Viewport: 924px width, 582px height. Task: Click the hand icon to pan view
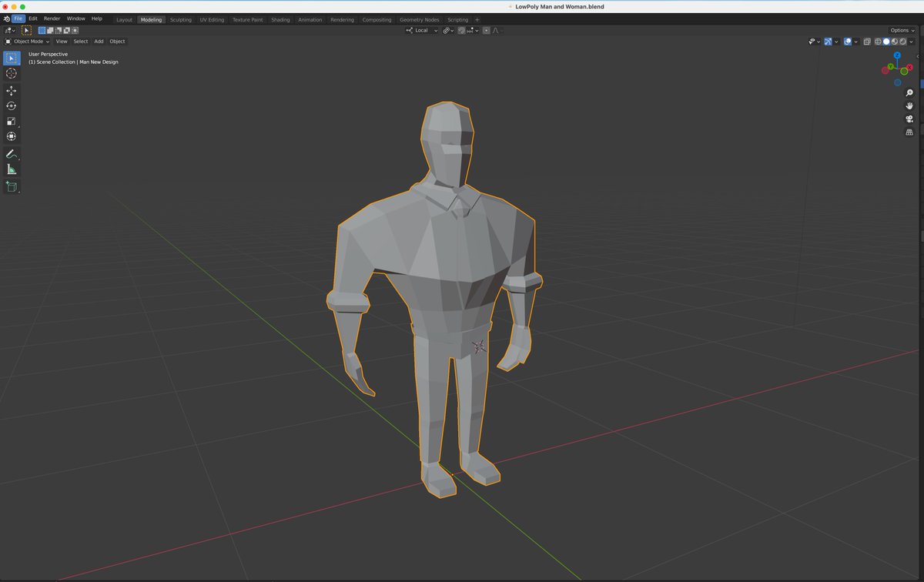tap(909, 106)
